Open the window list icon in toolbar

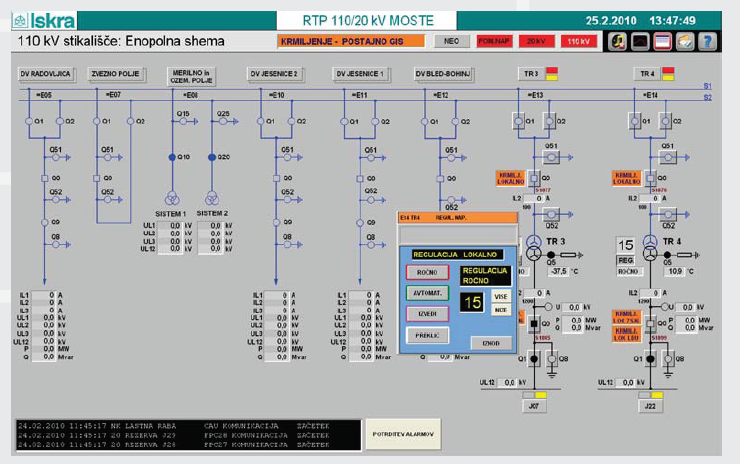pos(662,42)
